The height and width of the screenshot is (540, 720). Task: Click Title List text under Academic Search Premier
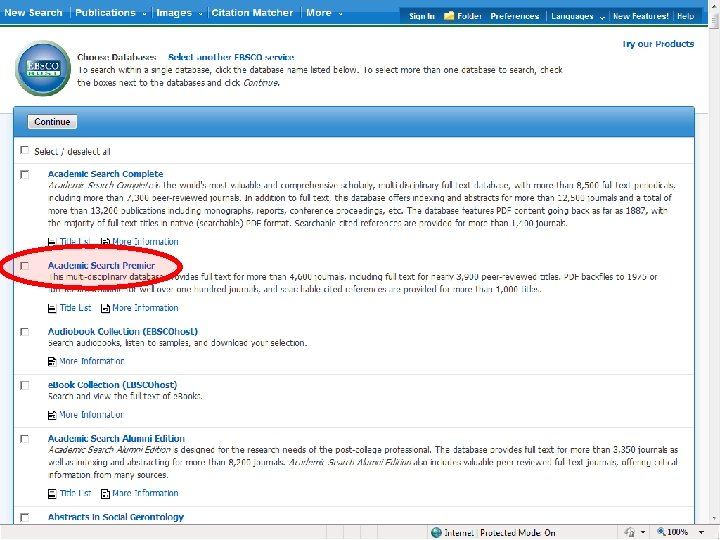(x=75, y=308)
